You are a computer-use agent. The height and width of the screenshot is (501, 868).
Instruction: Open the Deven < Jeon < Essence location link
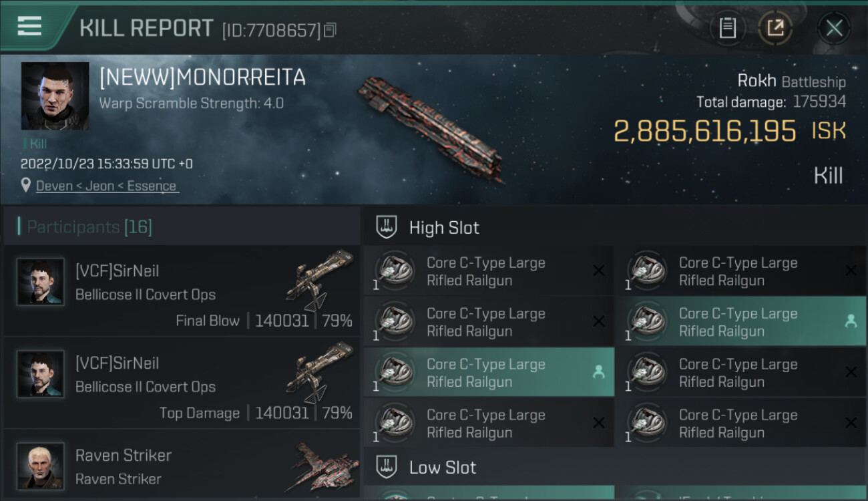tap(107, 186)
